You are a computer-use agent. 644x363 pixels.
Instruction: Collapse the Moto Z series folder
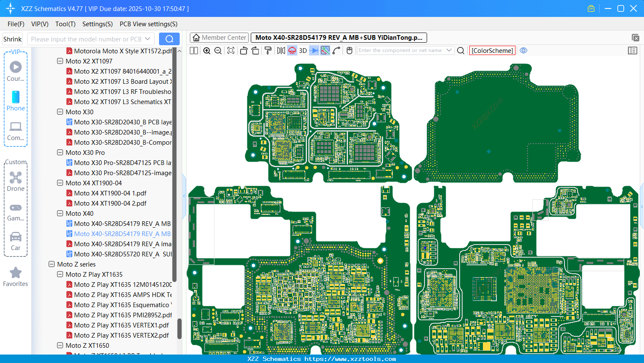(52, 264)
